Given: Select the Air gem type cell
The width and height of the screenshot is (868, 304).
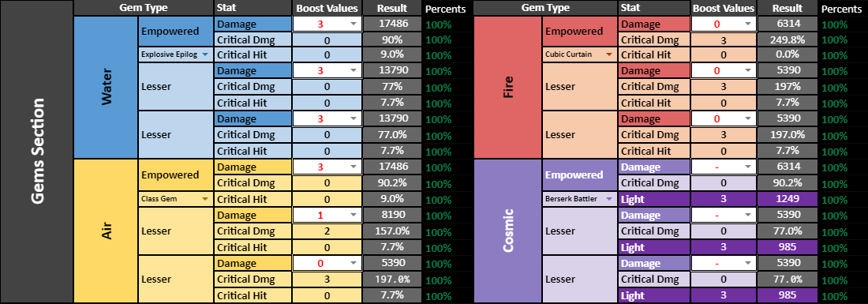Looking at the screenshot, I should [x=106, y=231].
